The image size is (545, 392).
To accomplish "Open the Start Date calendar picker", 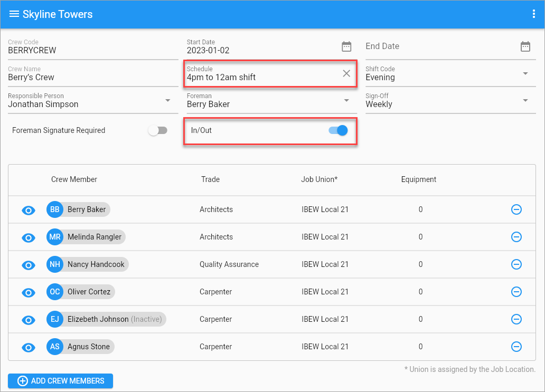I will point(346,46).
